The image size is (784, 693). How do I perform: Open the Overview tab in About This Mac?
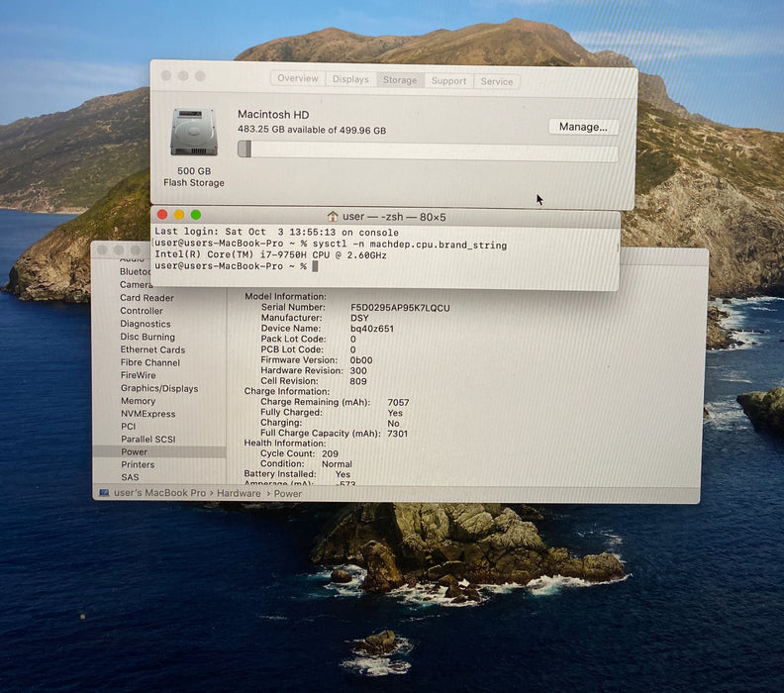[298, 78]
